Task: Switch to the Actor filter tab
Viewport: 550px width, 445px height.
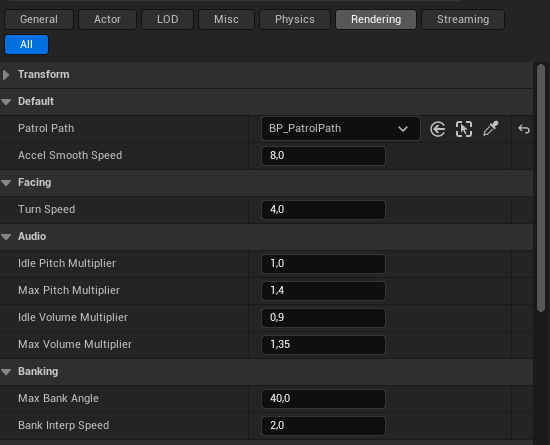Action: click(x=107, y=19)
